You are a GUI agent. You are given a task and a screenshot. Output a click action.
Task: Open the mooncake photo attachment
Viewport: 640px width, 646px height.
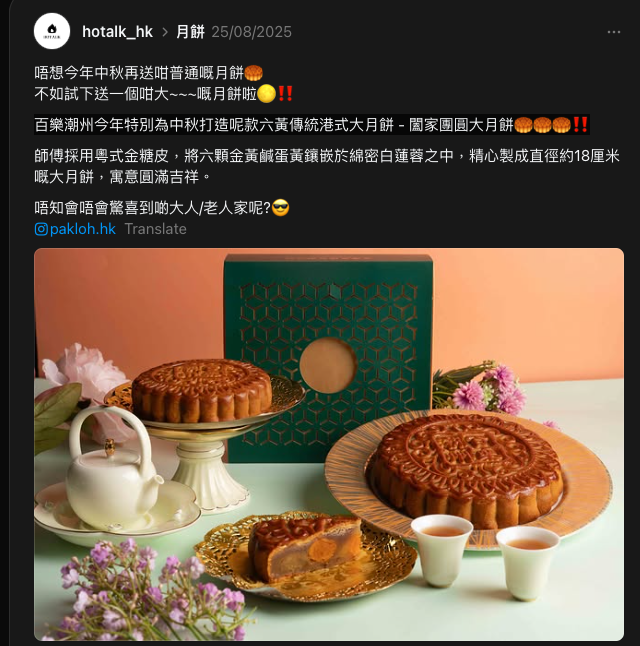point(329,444)
